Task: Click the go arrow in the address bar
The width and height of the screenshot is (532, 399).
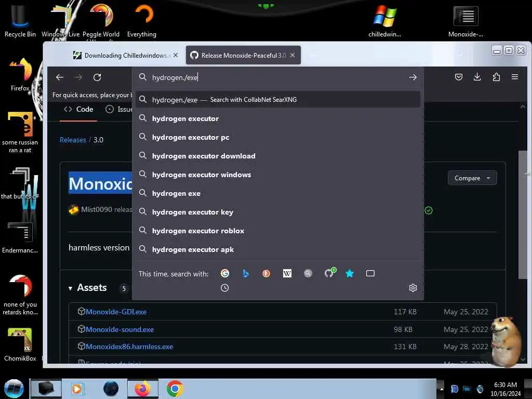Action: [x=413, y=77]
